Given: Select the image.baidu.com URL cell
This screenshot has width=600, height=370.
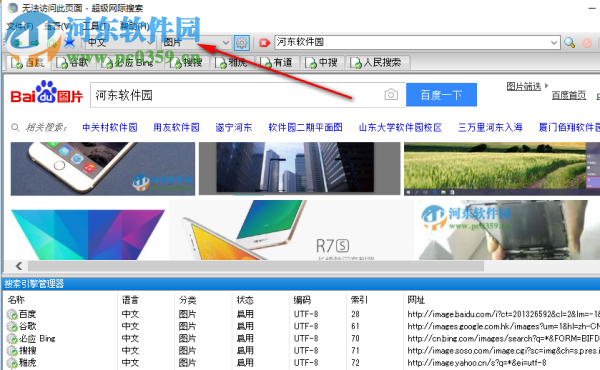Looking at the screenshot, I should 504,314.
